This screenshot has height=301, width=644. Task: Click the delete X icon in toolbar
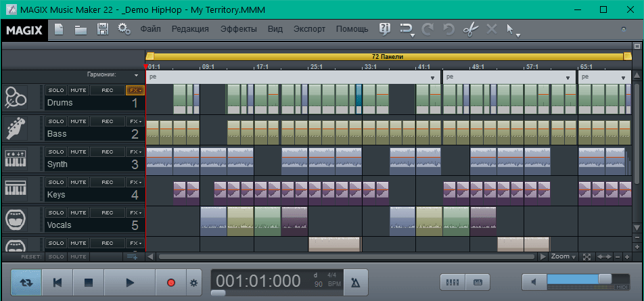click(492, 30)
